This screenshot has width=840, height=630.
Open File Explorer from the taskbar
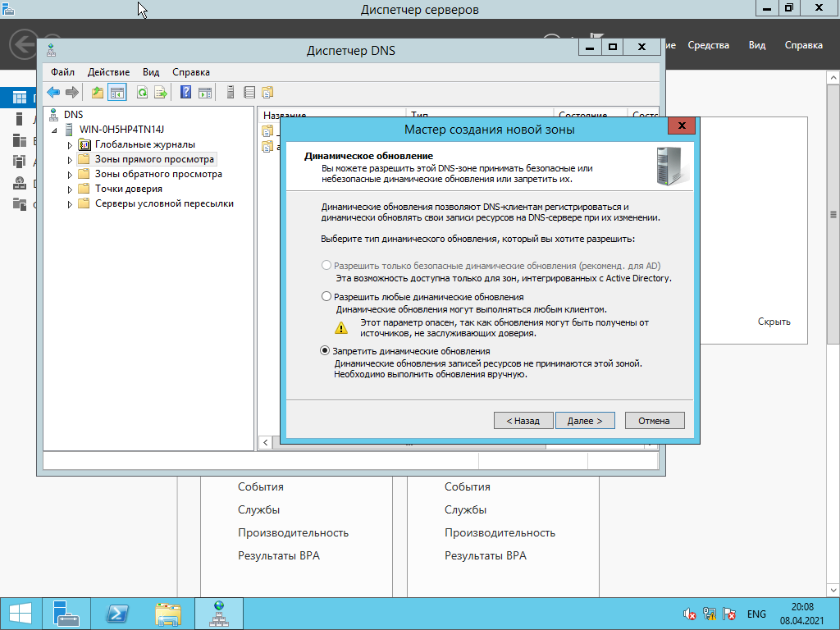(167, 614)
